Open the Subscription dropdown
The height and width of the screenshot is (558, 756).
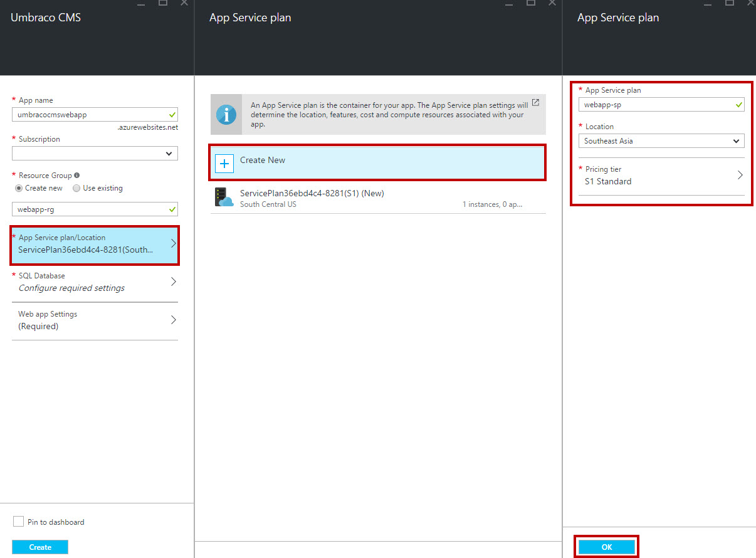click(x=95, y=153)
